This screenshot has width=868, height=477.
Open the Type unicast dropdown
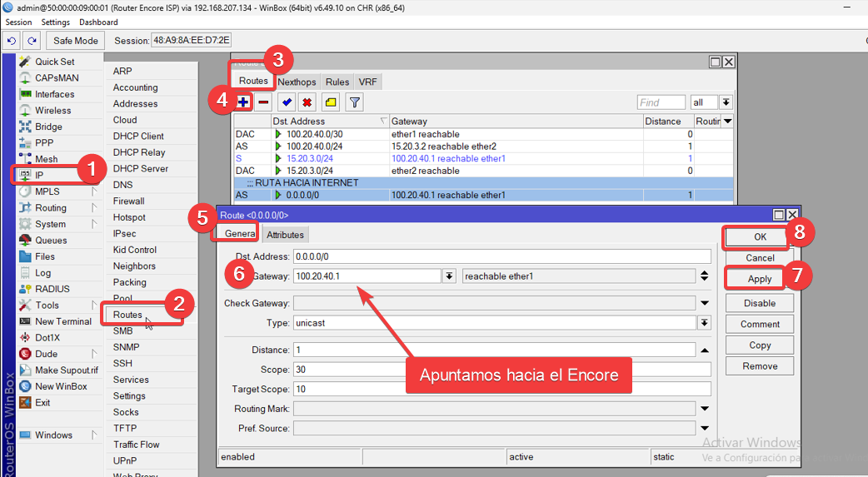coord(705,323)
